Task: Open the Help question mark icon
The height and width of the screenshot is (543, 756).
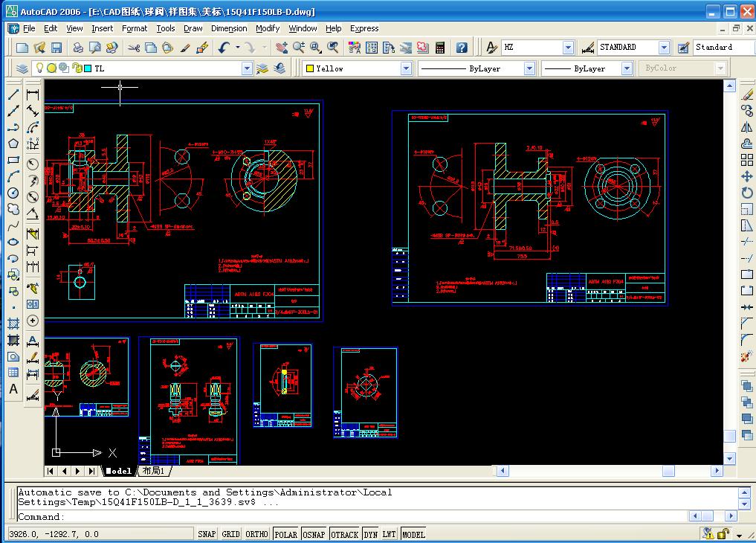Action: click(x=462, y=48)
